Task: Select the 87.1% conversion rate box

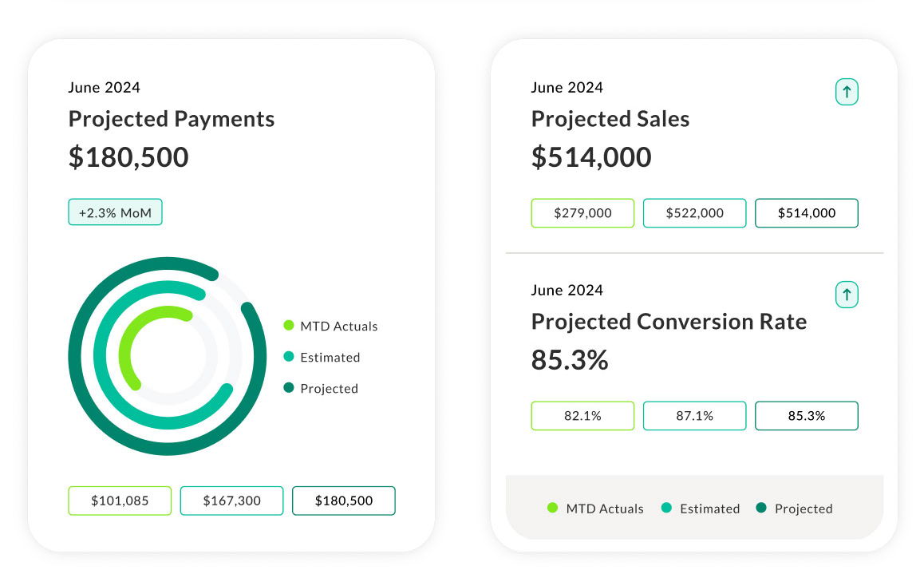Action: (x=694, y=416)
